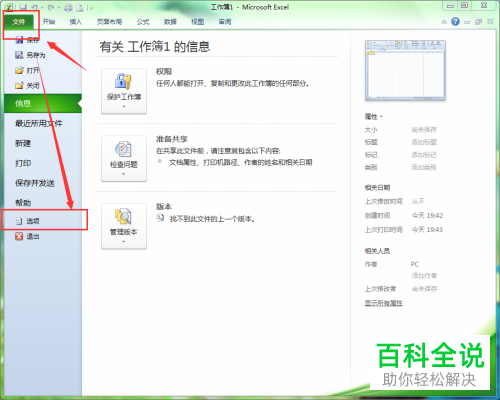The height and width of the screenshot is (400, 500).
Task: Restore down the workbook window icon
Action: pyautogui.click(x=479, y=22)
